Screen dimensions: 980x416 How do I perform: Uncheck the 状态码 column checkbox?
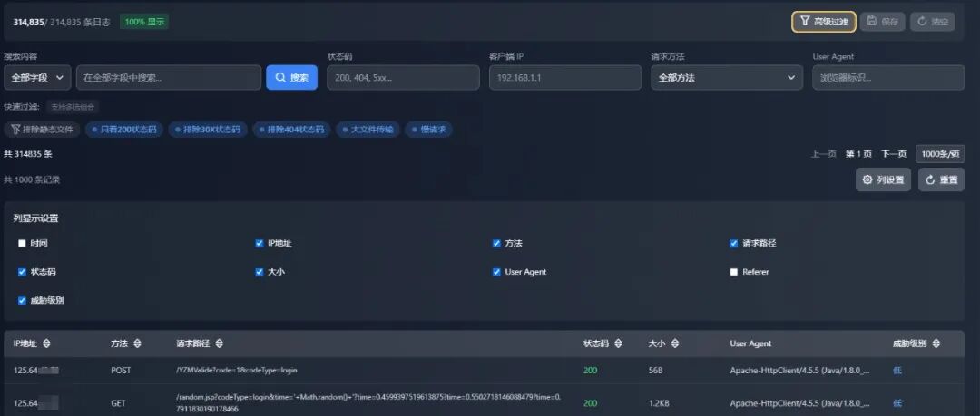(x=22, y=272)
